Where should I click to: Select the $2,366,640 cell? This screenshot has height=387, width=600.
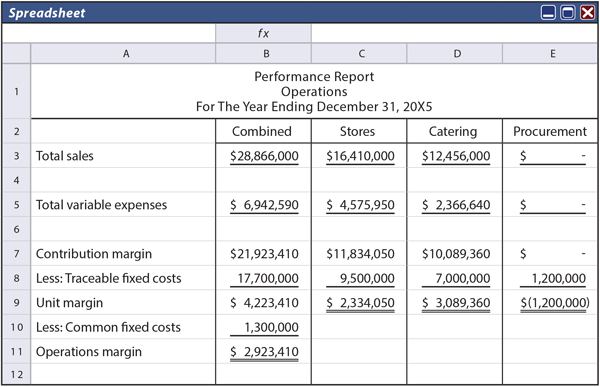(x=455, y=205)
